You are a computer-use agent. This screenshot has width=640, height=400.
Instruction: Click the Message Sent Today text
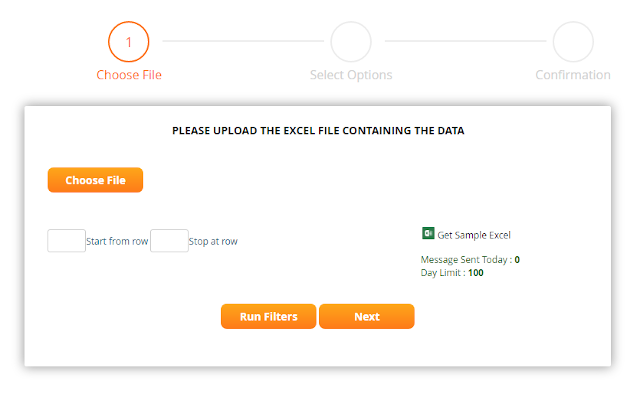466,260
